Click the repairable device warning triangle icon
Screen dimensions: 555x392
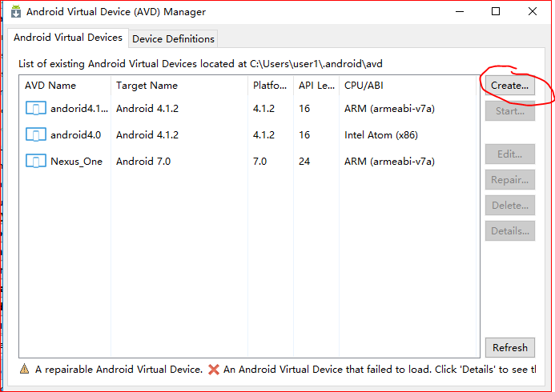pos(24,369)
